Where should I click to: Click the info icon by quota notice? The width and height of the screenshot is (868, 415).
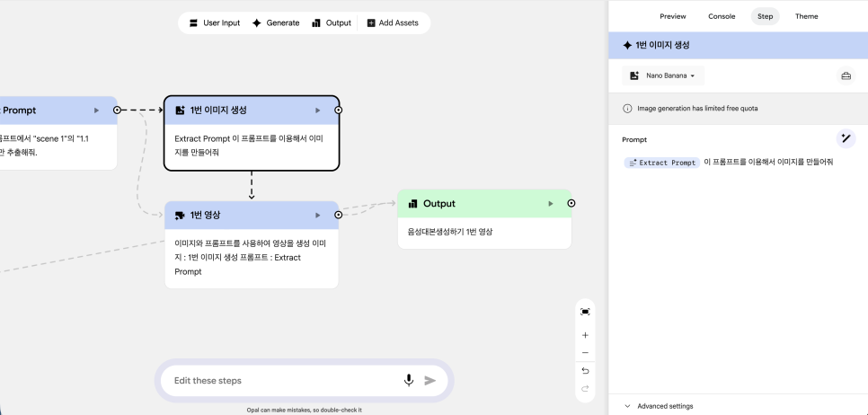pos(627,109)
